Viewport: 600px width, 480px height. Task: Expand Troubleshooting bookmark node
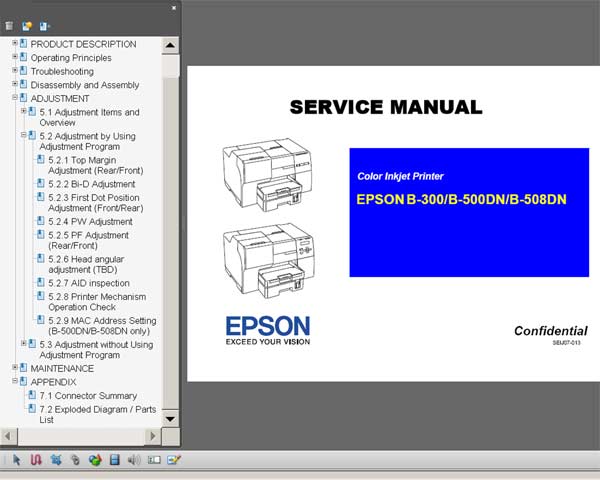pos(15,70)
